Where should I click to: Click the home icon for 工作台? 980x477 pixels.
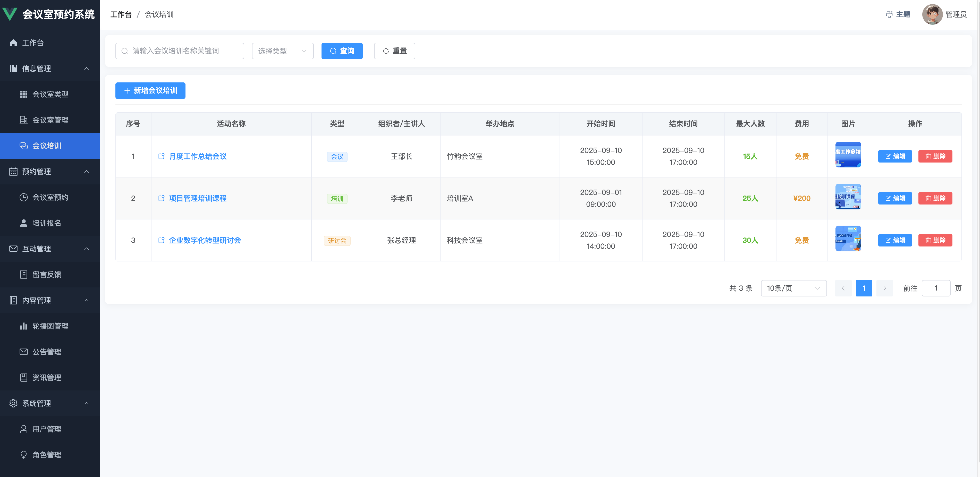point(13,42)
